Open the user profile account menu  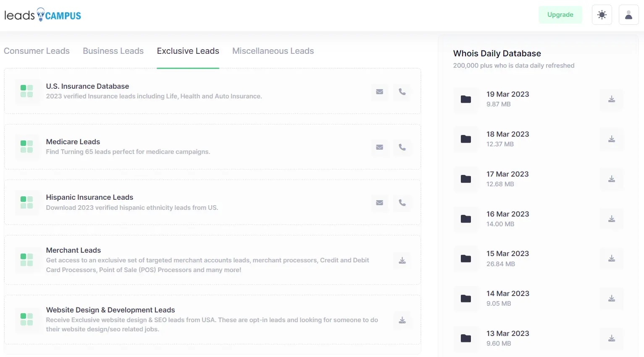(628, 15)
